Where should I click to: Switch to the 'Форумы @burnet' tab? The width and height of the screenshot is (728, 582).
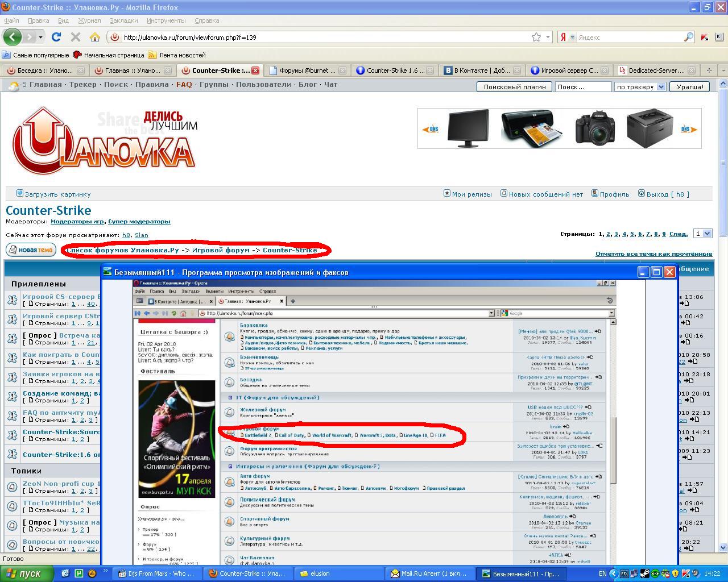[307, 70]
